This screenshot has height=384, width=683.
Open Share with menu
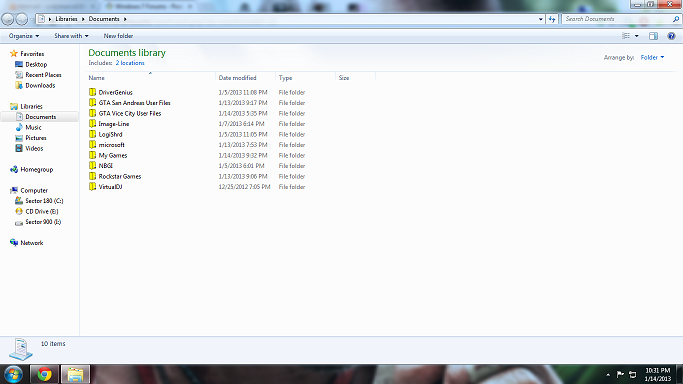pyautogui.click(x=71, y=36)
